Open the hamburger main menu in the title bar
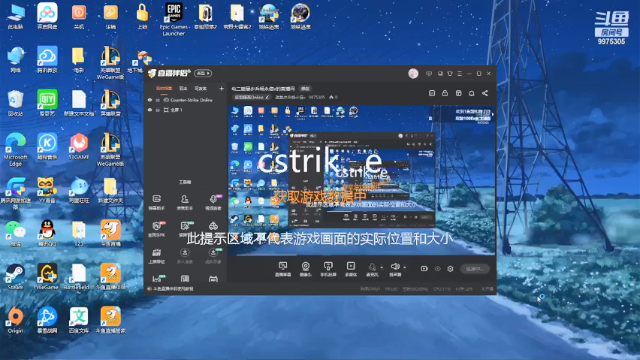 point(460,73)
